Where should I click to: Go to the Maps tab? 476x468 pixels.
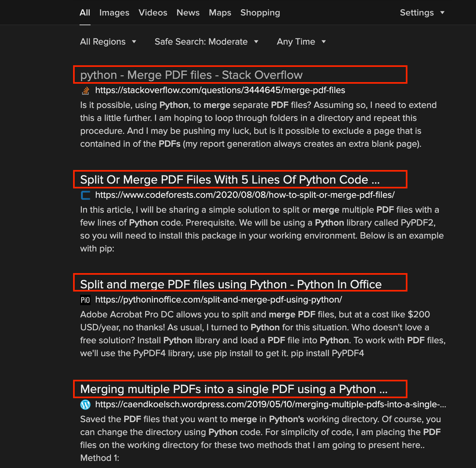(x=220, y=13)
